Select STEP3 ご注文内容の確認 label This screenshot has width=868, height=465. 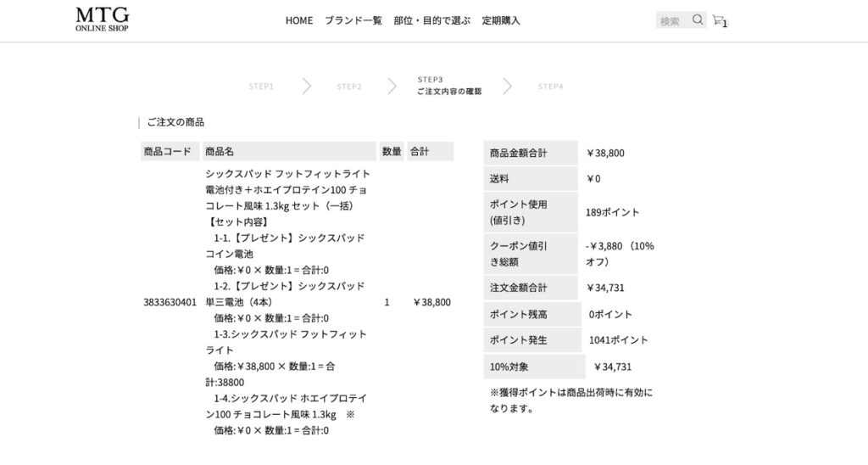click(449, 86)
